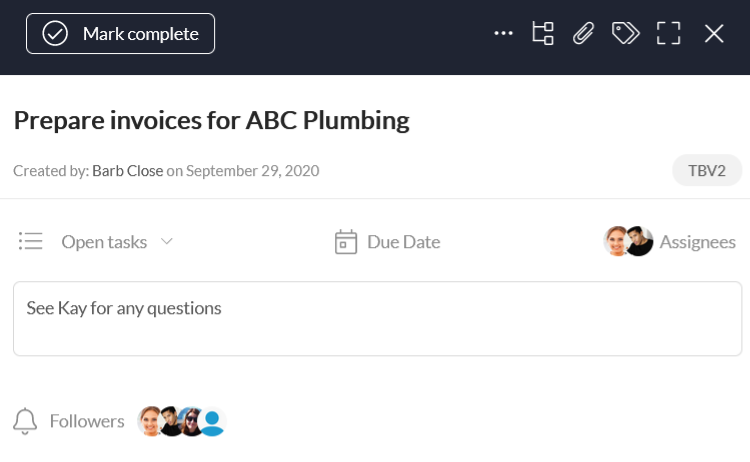Open the three-dot more options menu
Image resolution: width=750 pixels, height=462 pixels.
pyautogui.click(x=504, y=34)
